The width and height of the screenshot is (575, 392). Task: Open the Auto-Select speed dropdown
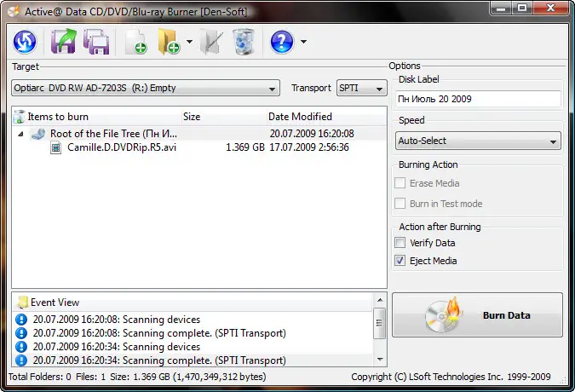click(x=478, y=141)
